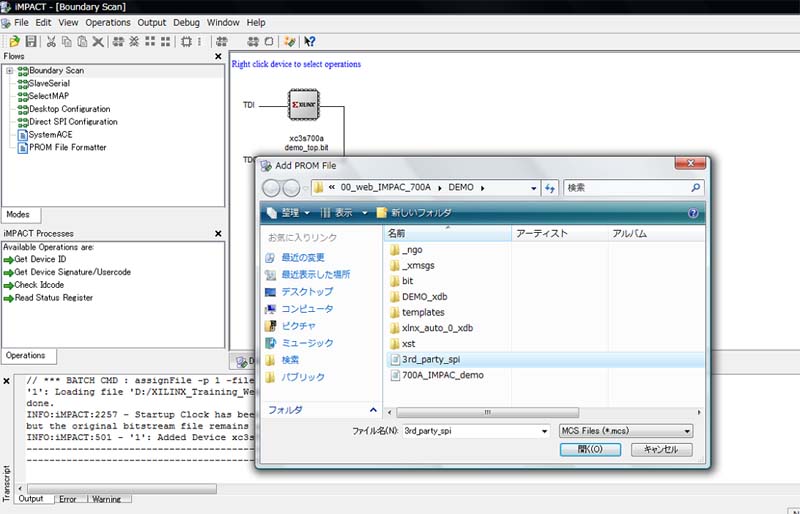Switch to the Output transcript tab
Screen dimensions: 800x514
click(31, 499)
